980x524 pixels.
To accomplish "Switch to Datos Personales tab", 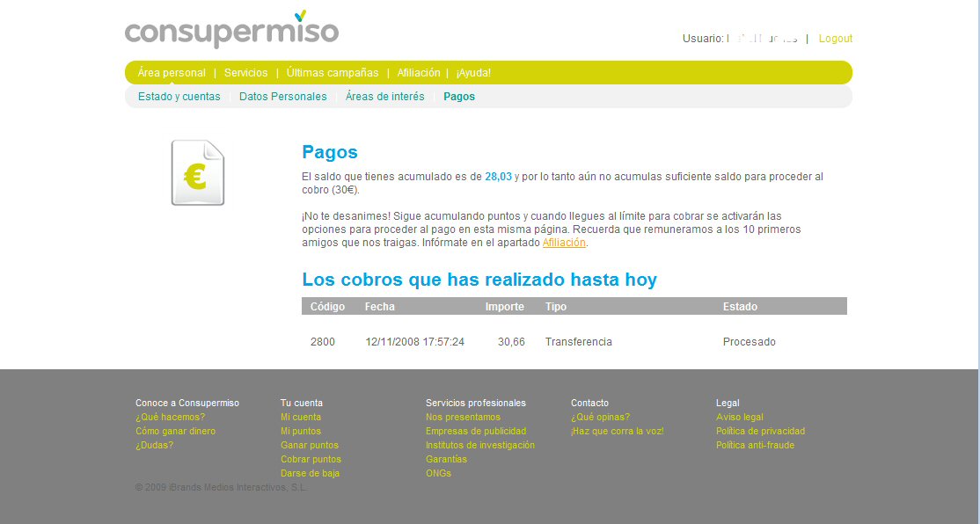I will (x=283, y=96).
